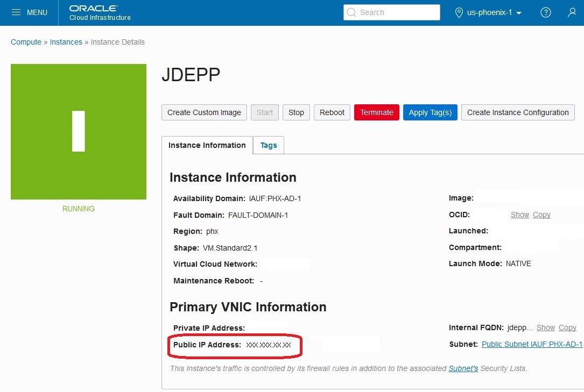Open the user profile icon
This screenshot has height=392, width=584.
(x=572, y=12)
